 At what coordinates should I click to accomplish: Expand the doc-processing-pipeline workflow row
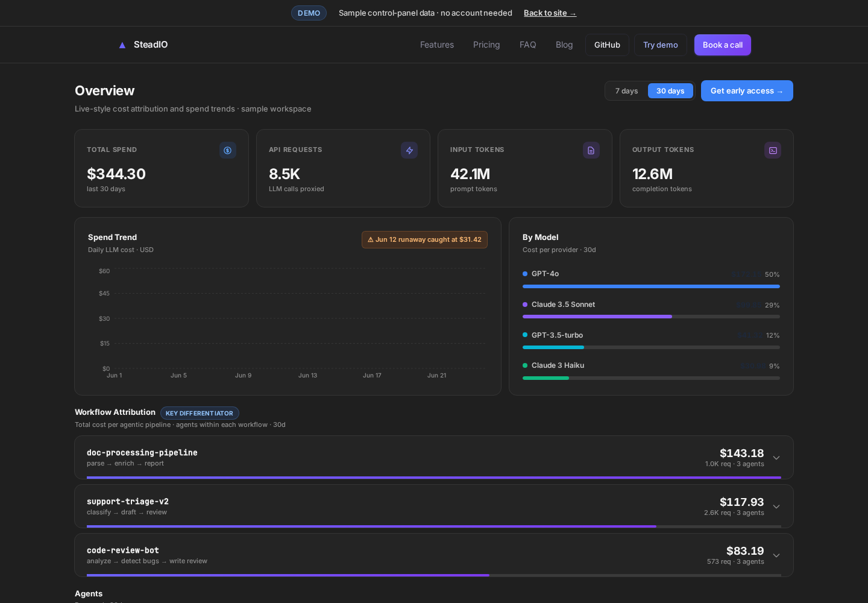coord(434,458)
